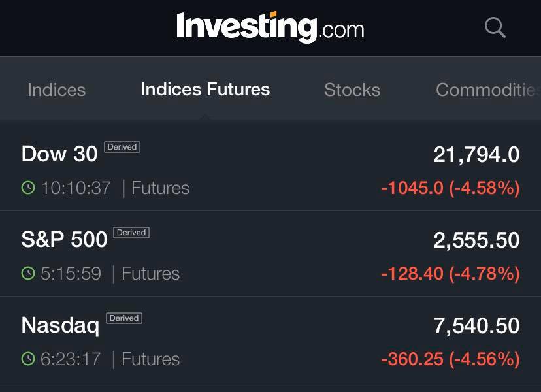
Task: Open the Dow 30 futures quote
Action: pos(270,169)
